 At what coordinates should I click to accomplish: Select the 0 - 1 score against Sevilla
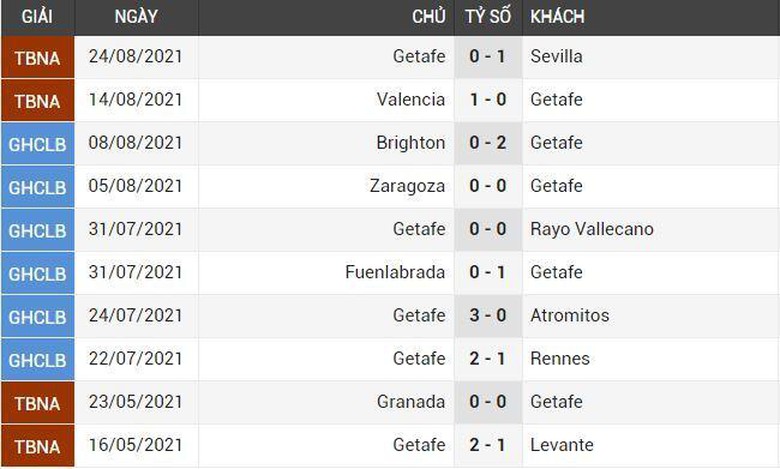click(488, 57)
